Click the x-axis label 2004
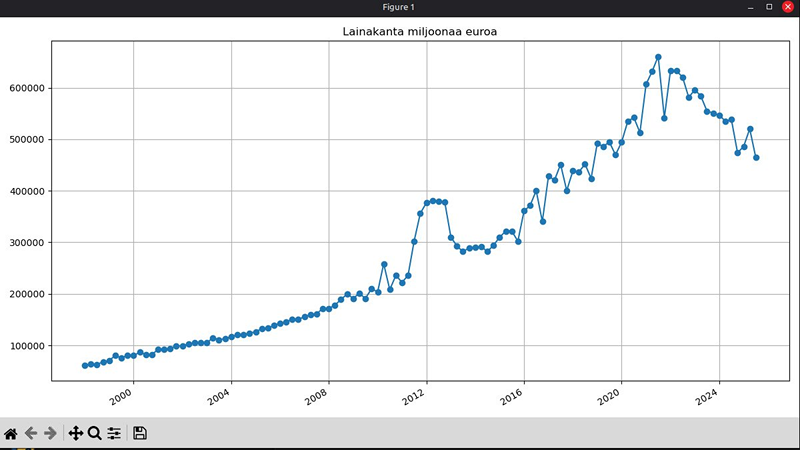The image size is (800, 450). 218,397
